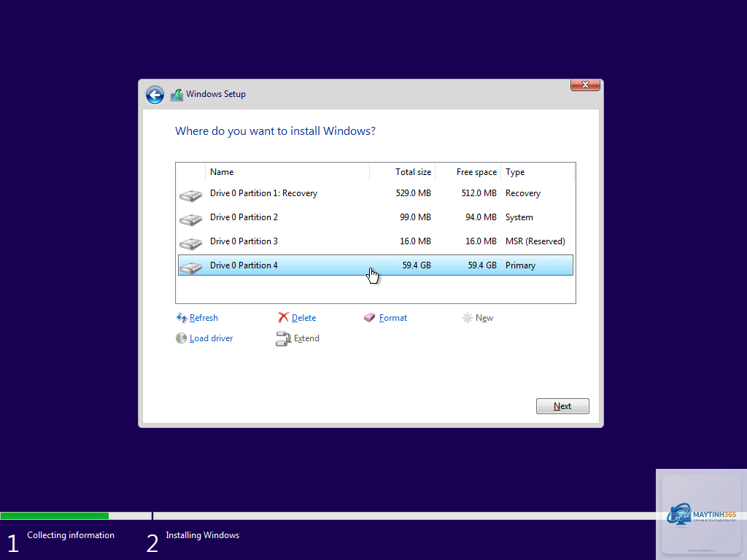
Task: Sort by the Type column header
Action: pos(538,172)
